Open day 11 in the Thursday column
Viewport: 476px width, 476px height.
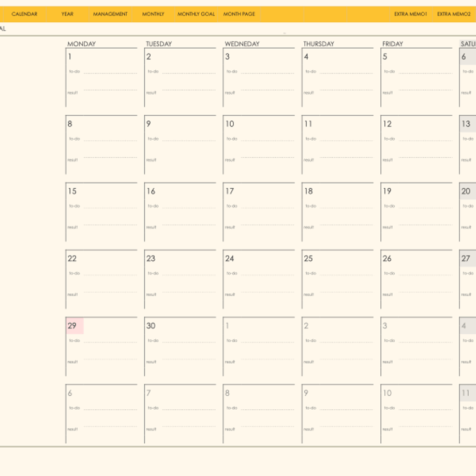click(308, 124)
